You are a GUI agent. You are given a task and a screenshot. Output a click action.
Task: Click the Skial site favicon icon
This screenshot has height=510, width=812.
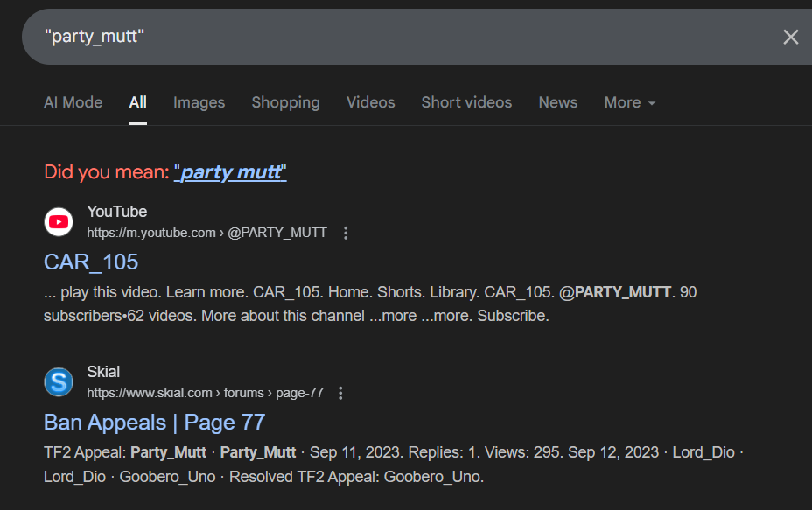click(x=59, y=382)
